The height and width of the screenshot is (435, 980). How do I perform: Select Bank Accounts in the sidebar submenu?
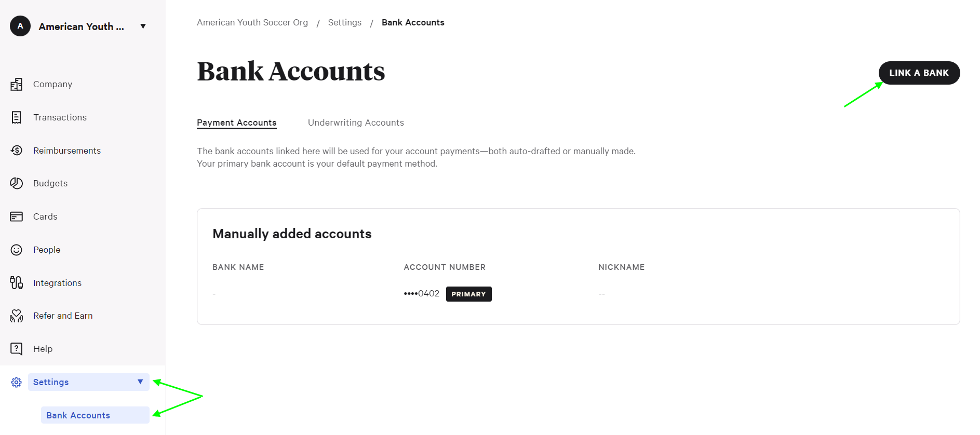click(78, 415)
